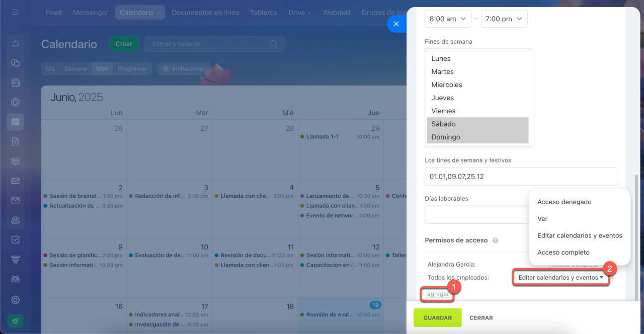Switch calendar to Semana view

coord(75,68)
